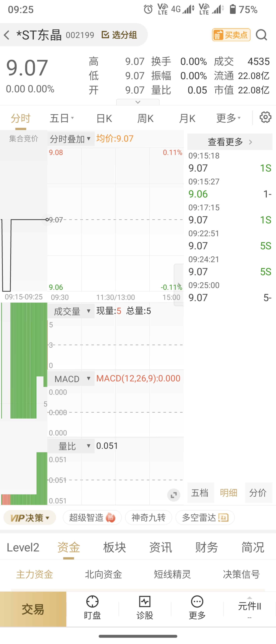Tap the 查看更多 trades link
This screenshot has width=276, height=644.
pos(230,142)
